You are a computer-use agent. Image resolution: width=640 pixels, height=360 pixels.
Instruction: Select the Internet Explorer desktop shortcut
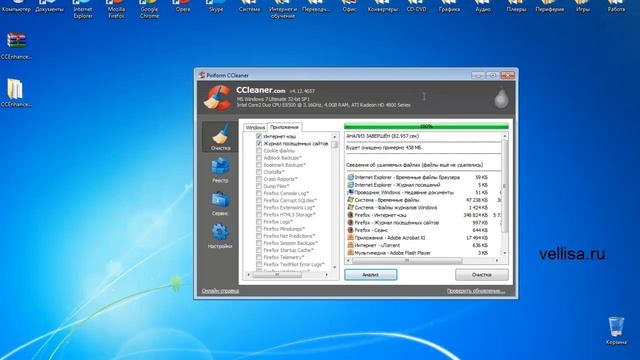(x=83, y=10)
